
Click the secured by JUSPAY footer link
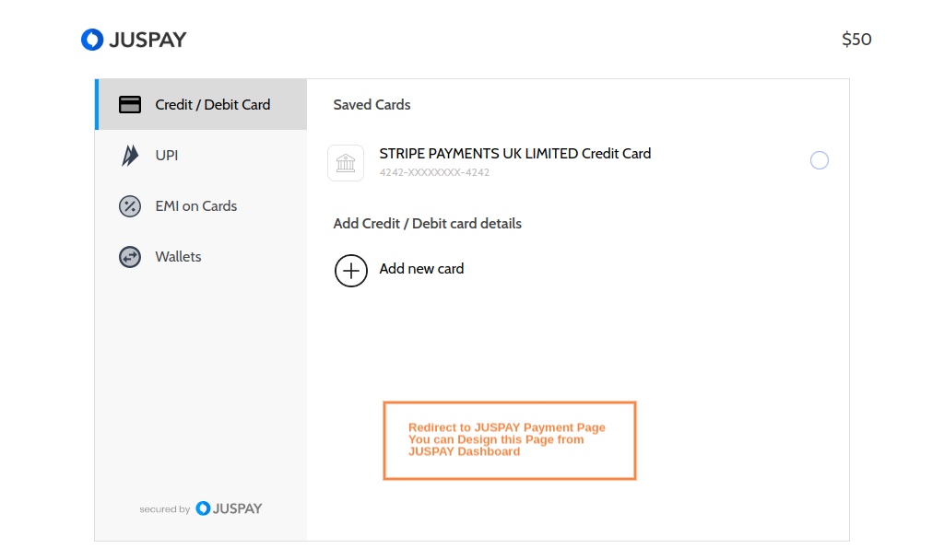[201, 507]
